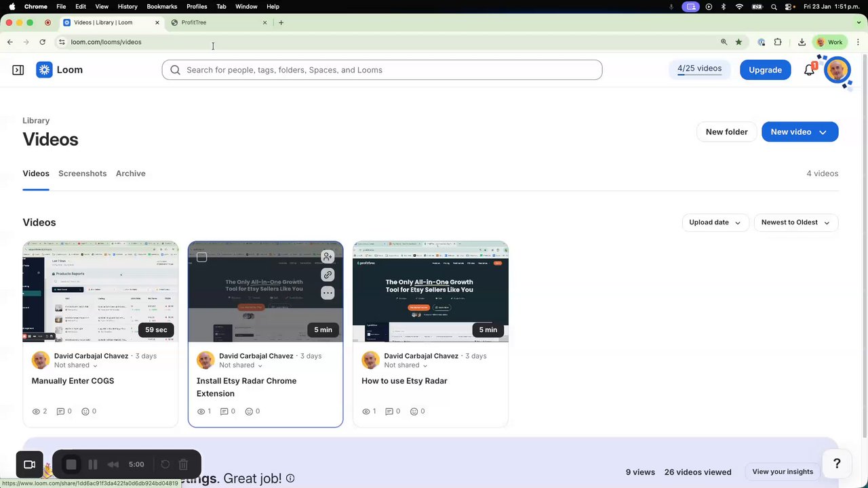Open the Chrome tab search chevron
The height and width of the screenshot is (488, 868).
coord(858,22)
